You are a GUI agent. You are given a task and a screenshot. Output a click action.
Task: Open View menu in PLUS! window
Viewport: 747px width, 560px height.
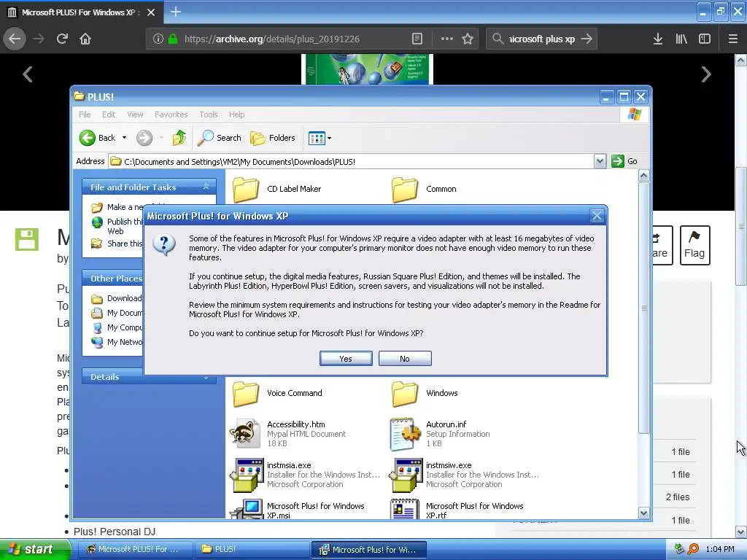(x=135, y=114)
